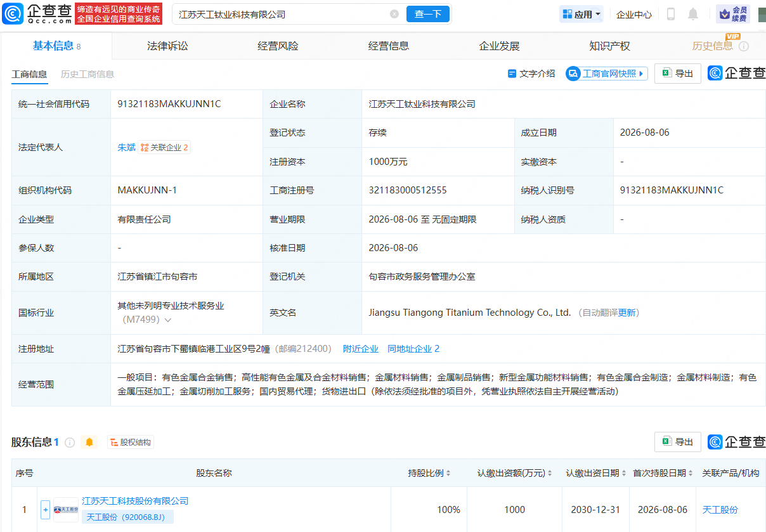Open the 股权结构 chart button

coord(131,442)
